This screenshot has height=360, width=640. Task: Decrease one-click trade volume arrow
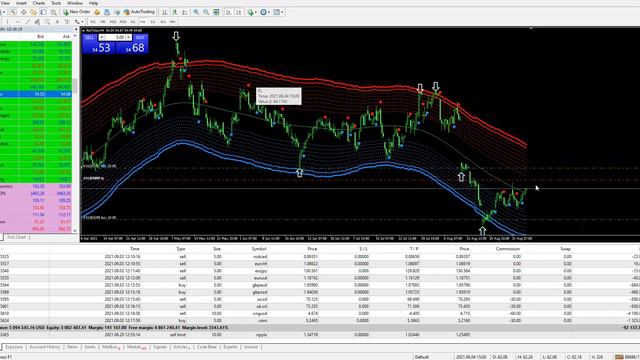pos(102,38)
